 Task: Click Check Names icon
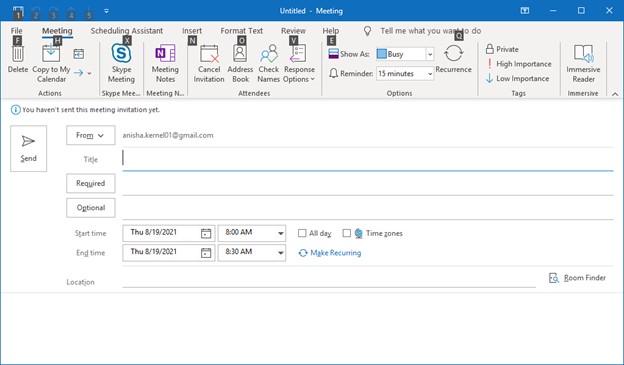click(269, 54)
